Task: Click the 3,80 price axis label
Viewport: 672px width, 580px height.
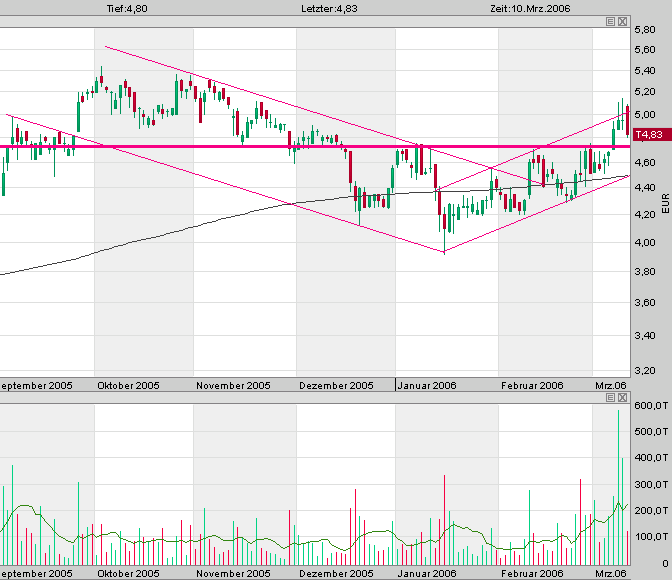Action: (x=645, y=272)
